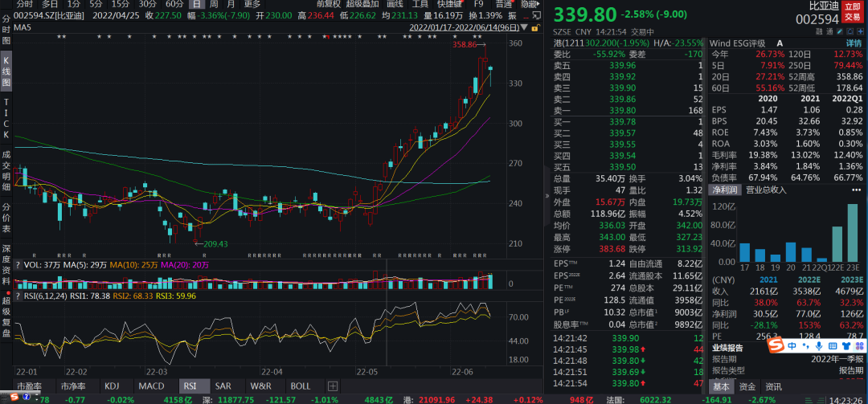Click the alert bell icon under stock code
The width and height of the screenshot is (868, 404).
tap(850, 31)
